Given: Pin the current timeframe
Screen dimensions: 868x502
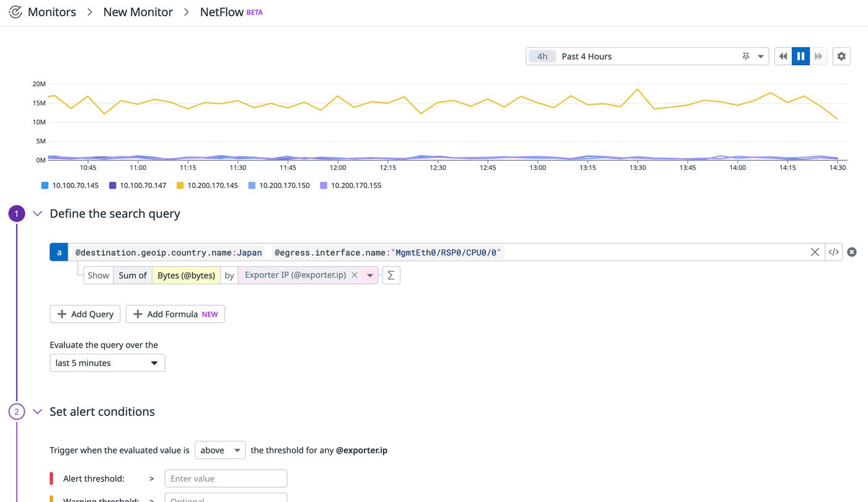Looking at the screenshot, I should (746, 56).
